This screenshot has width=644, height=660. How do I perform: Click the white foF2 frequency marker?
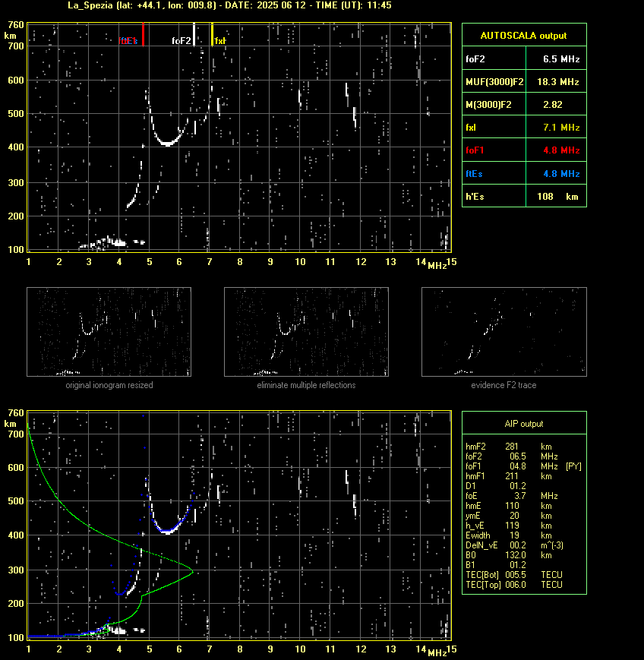tap(194, 34)
